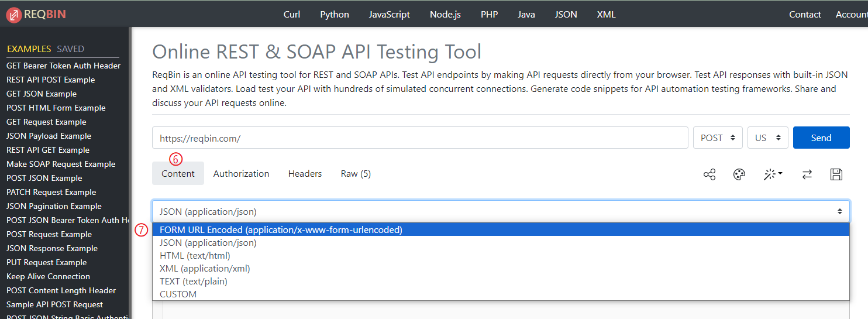Open the Node.js navbar link
Viewport: 868px width, 319px height.
click(x=445, y=15)
